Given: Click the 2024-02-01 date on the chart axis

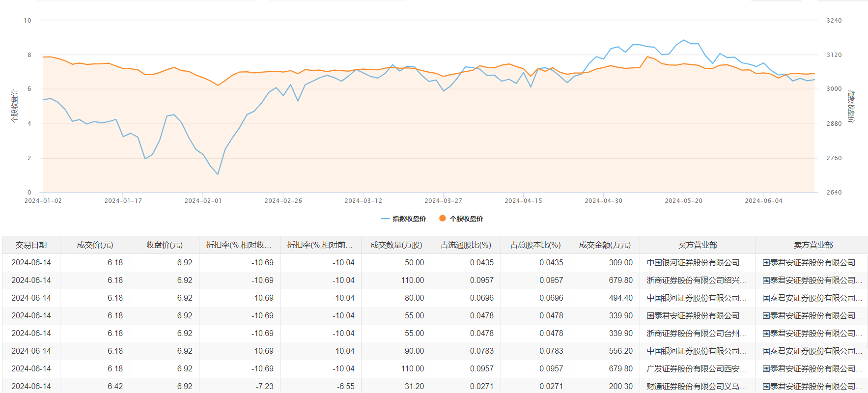Looking at the screenshot, I should (203, 200).
